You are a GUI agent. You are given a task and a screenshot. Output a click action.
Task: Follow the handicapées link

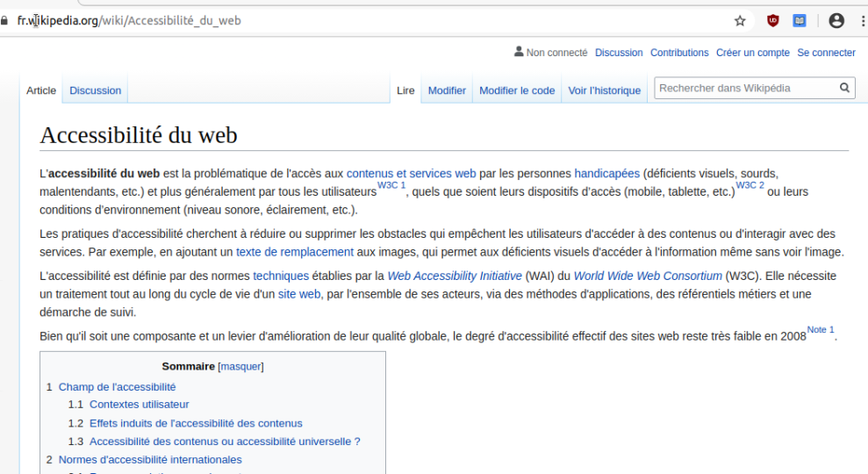606,173
